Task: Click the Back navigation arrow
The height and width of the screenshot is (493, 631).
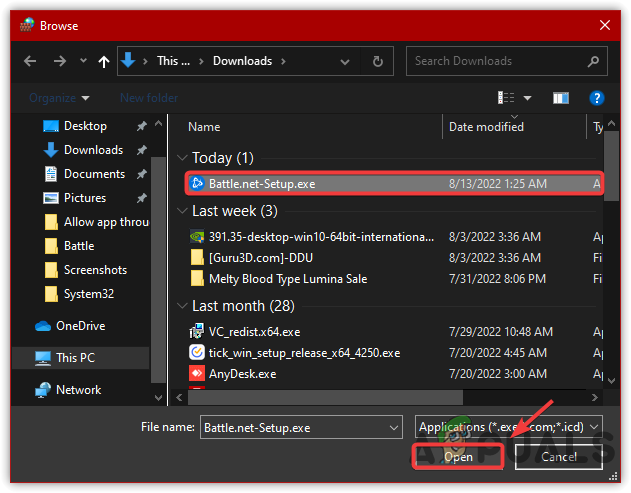Action: [31, 61]
